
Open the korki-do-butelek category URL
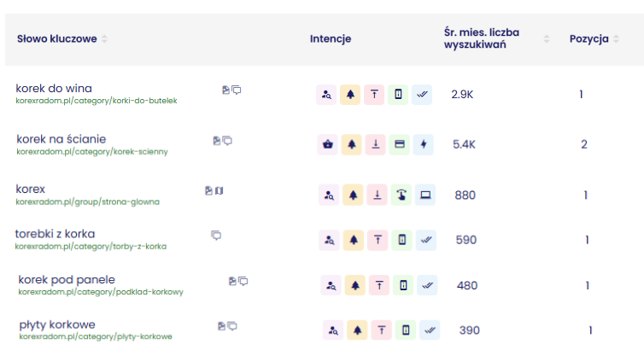click(97, 101)
